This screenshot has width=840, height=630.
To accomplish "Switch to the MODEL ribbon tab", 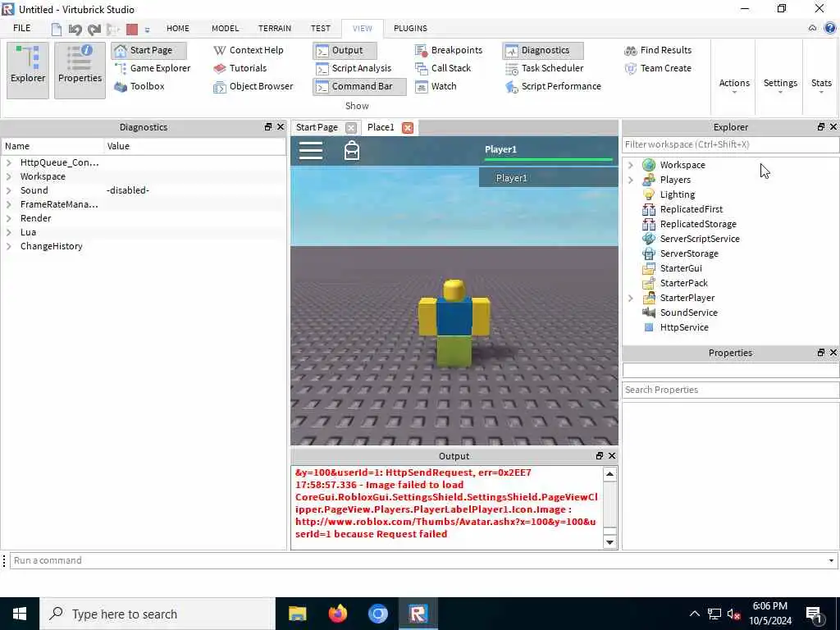I will click(x=225, y=29).
